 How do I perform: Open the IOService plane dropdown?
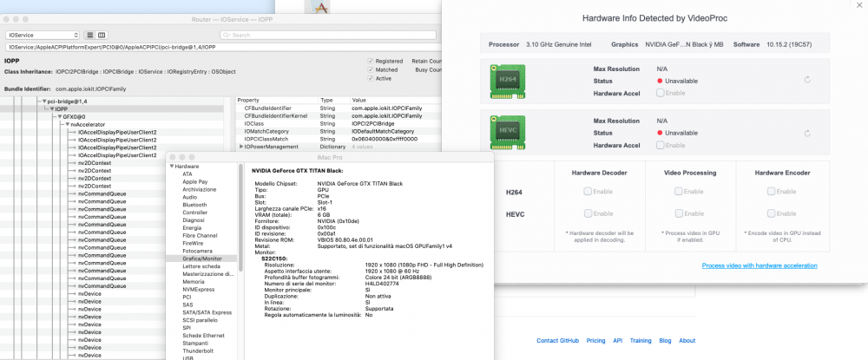(x=43, y=35)
